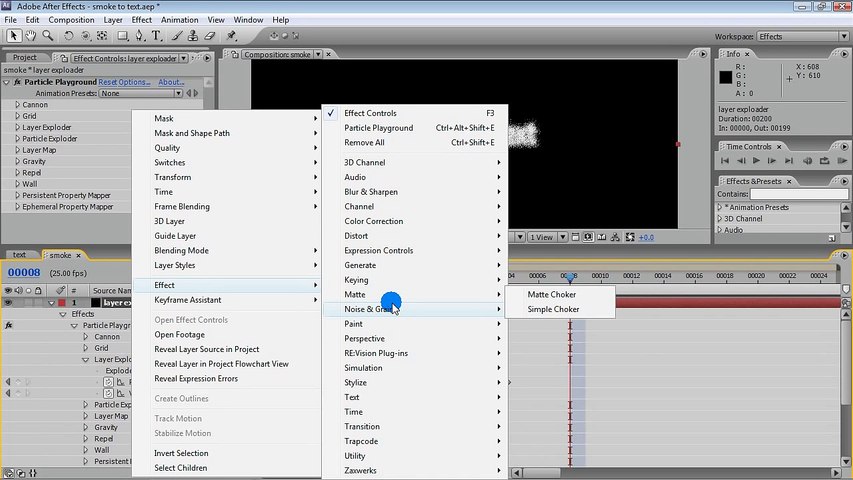Switch to the text composition tab

[20, 255]
